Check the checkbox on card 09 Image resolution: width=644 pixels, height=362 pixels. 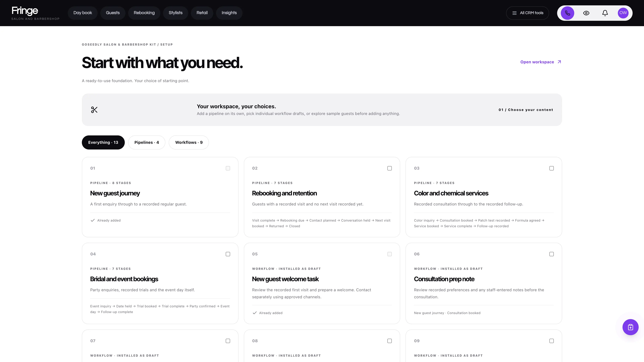pos(551,341)
